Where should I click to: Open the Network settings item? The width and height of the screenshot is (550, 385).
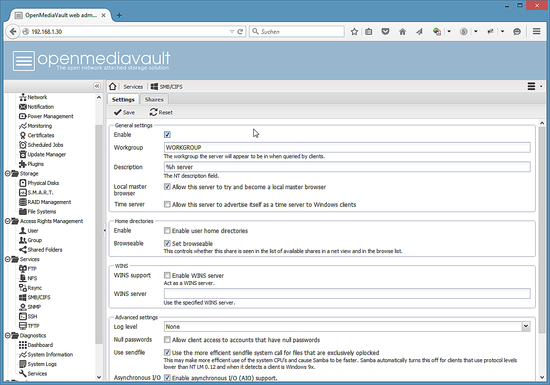33,97
